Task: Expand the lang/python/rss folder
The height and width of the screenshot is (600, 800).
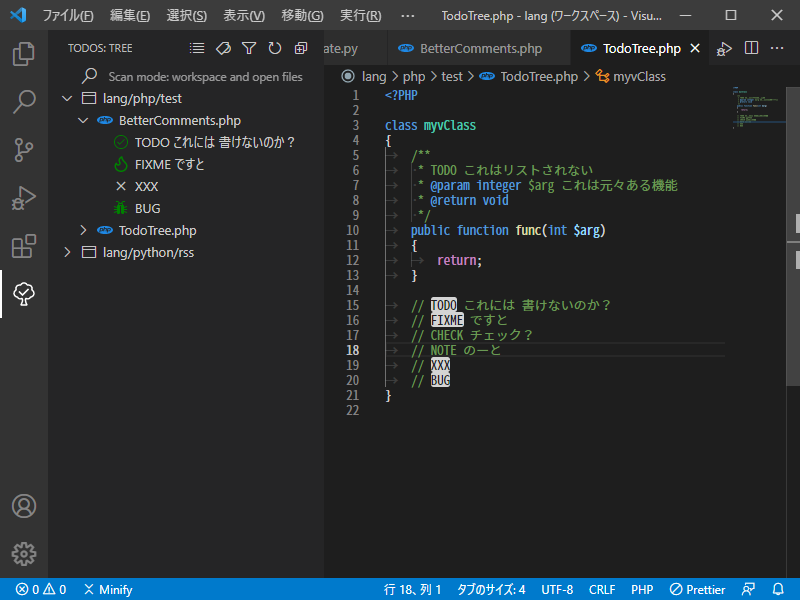Action: click(x=67, y=252)
